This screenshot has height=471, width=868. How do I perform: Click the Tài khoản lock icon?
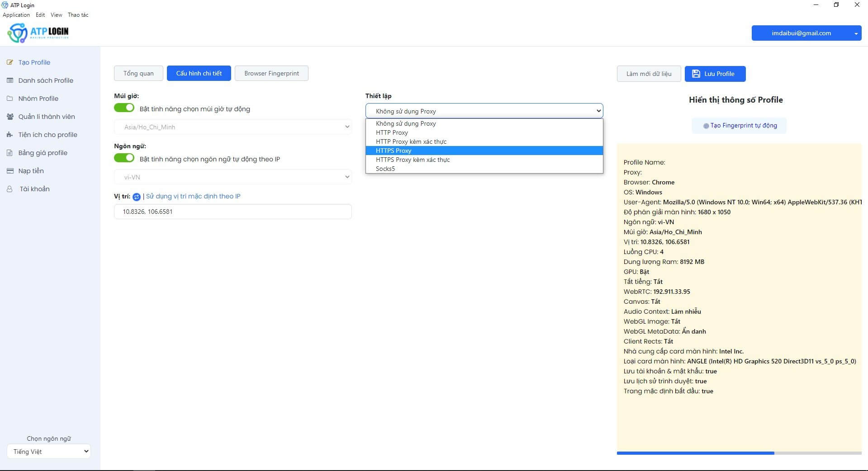[9, 189]
